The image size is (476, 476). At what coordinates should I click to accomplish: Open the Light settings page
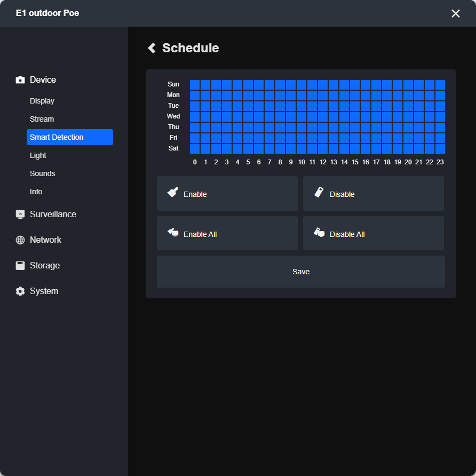pos(38,155)
